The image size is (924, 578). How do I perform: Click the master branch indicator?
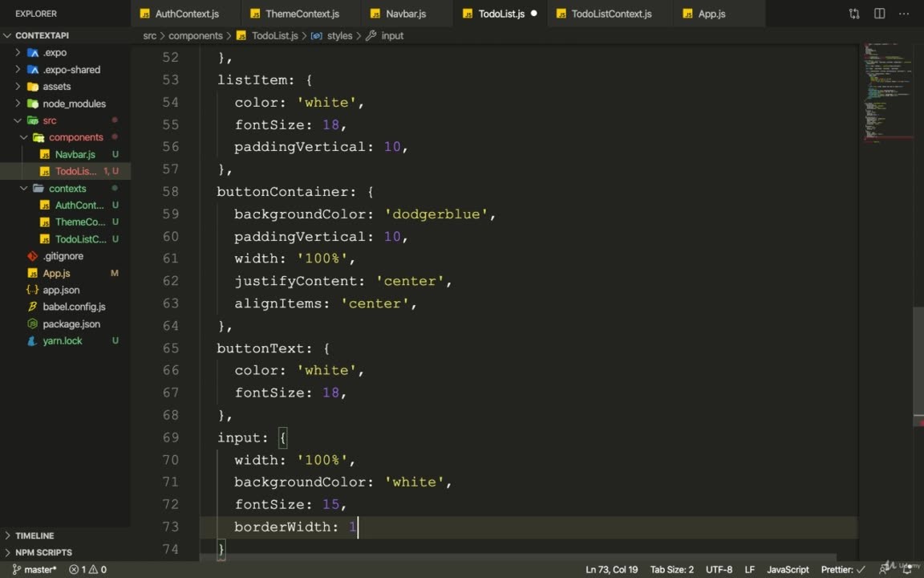coord(34,570)
